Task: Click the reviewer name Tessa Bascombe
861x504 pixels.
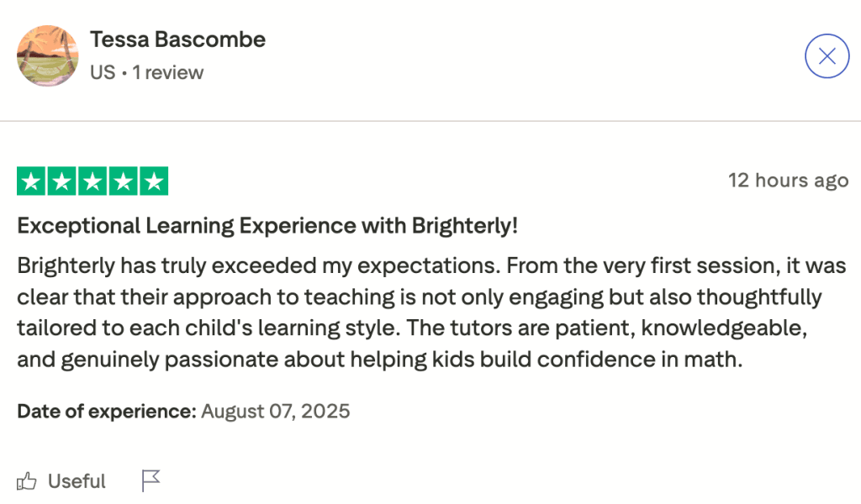Action: [177, 39]
